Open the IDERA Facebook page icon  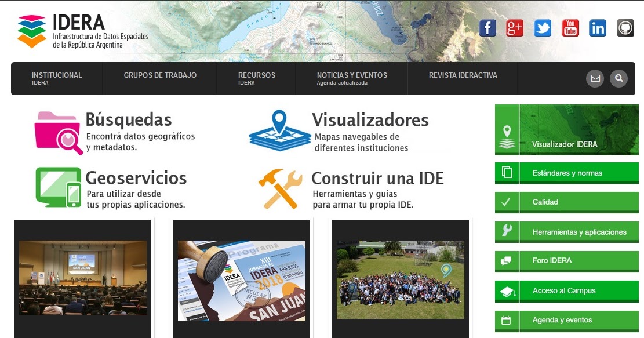pyautogui.click(x=487, y=27)
